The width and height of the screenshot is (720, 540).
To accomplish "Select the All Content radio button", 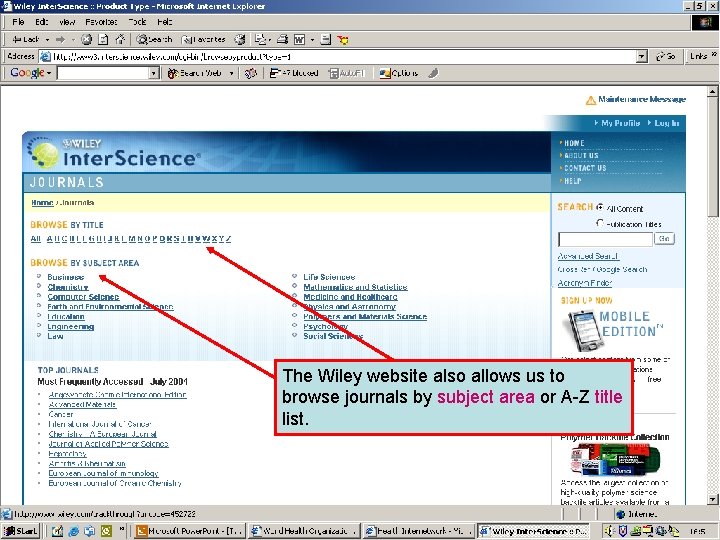I will coord(600,207).
